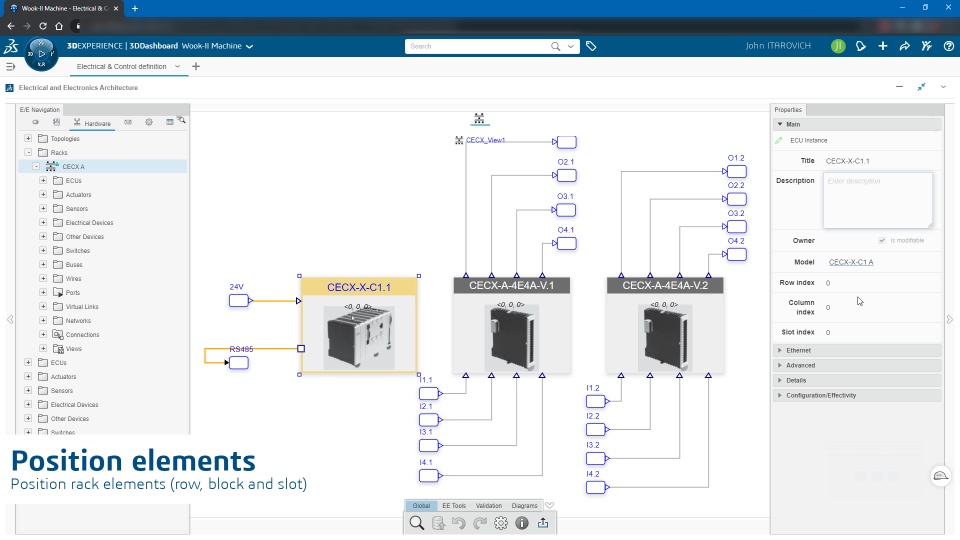
Task: Open the collaboration tools icon in top bar
Action: 926,46
